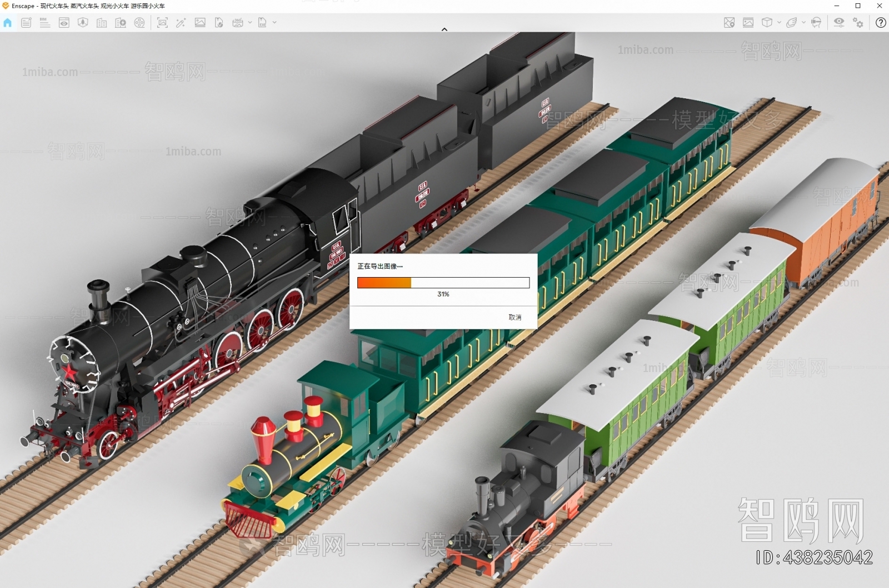Click the EXE standalone export icon

[x=261, y=23]
